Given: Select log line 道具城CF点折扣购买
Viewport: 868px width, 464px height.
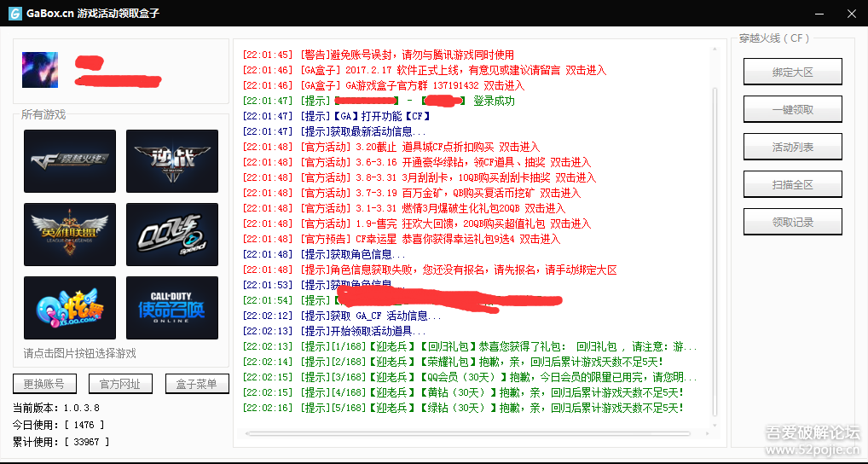Looking at the screenshot, I should [391, 148].
